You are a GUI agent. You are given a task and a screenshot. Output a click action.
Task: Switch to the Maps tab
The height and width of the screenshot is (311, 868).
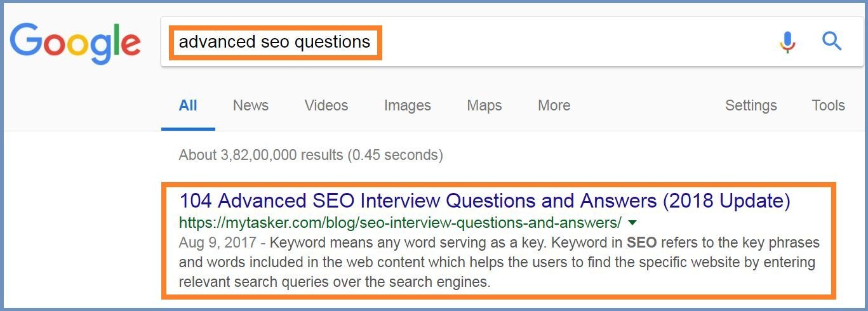click(484, 105)
